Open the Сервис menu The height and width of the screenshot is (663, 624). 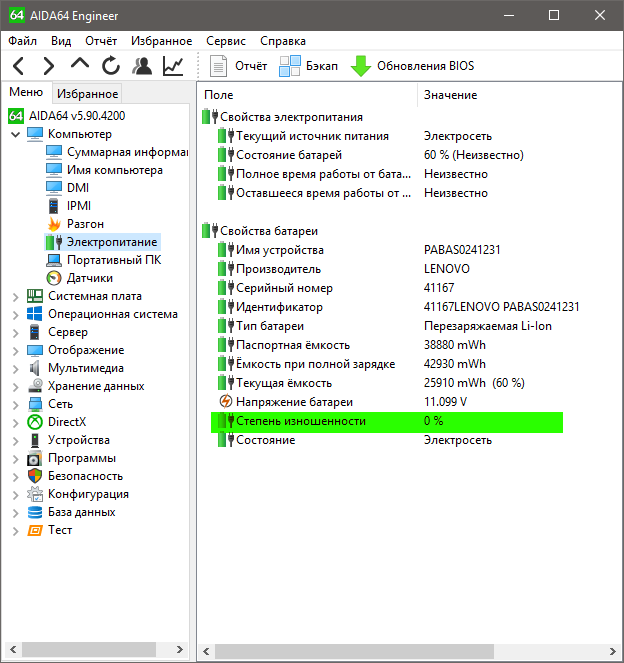tap(226, 41)
